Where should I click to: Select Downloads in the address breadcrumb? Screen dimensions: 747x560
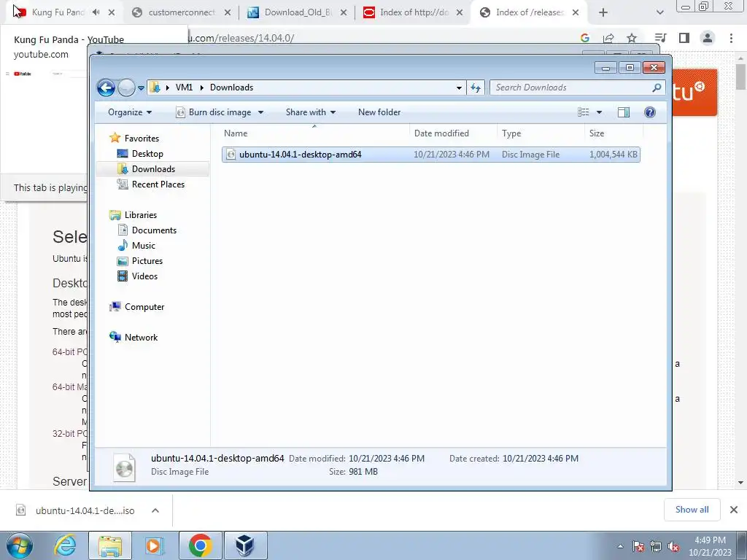(x=231, y=87)
